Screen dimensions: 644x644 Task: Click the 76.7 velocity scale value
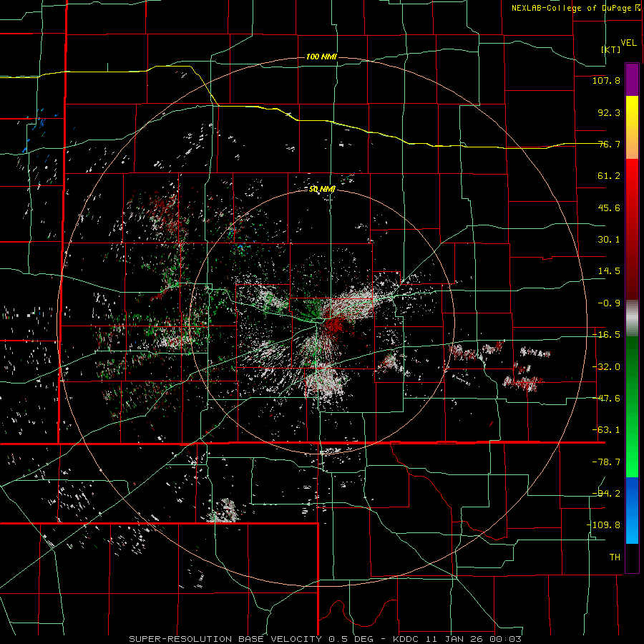(609, 144)
